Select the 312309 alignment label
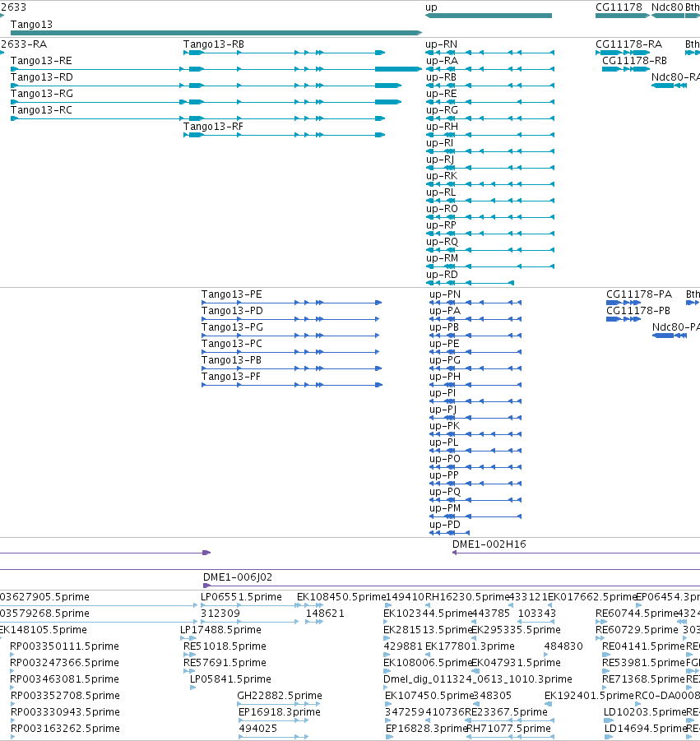Screen dimensions: 700x741 coord(220,614)
